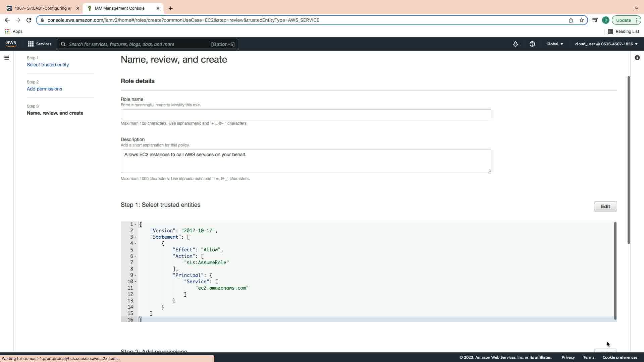The image size is (644, 362).
Task: Go to Select trusted entity step
Action: (x=48, y=65)
